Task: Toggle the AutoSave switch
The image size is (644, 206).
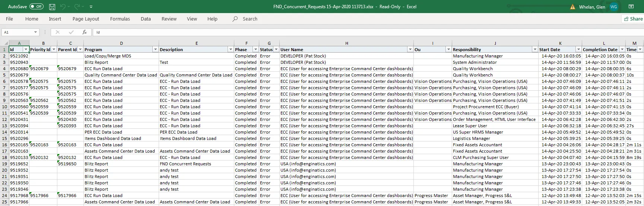Action: click(36, 7)
